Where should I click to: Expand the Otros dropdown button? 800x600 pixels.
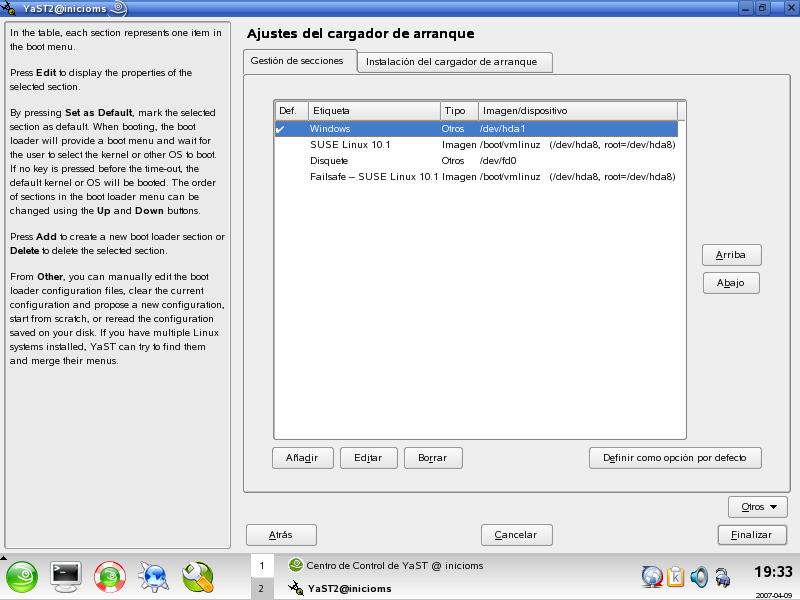(x=757, y=507)
